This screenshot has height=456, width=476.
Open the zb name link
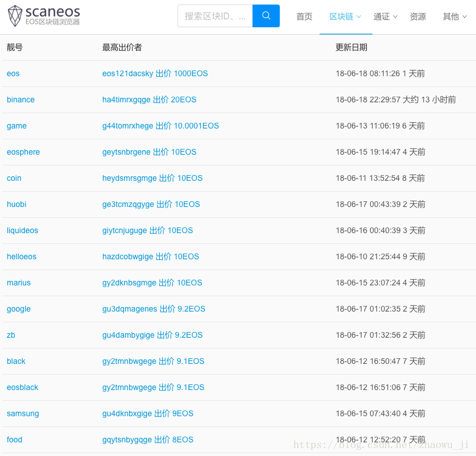point(11,335)
